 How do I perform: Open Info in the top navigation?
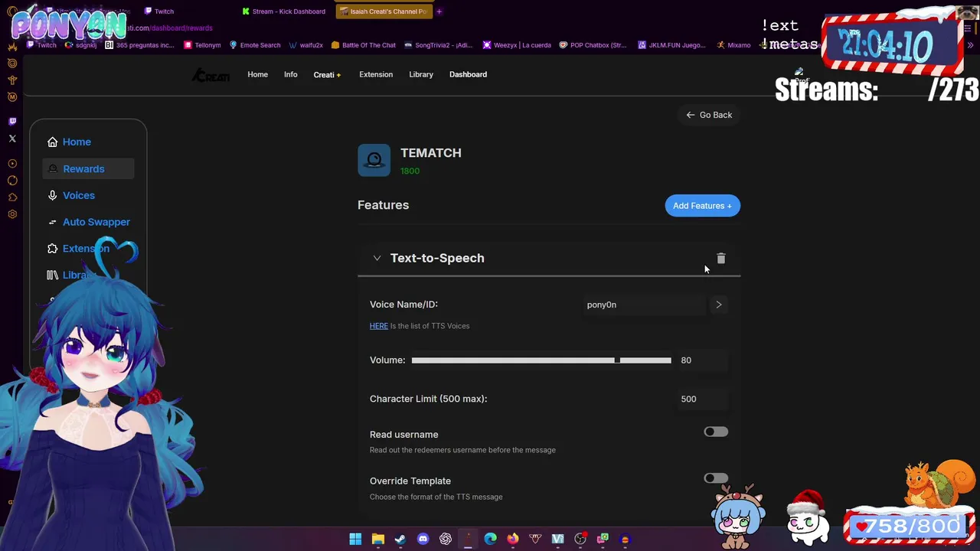tap(290, 74)
